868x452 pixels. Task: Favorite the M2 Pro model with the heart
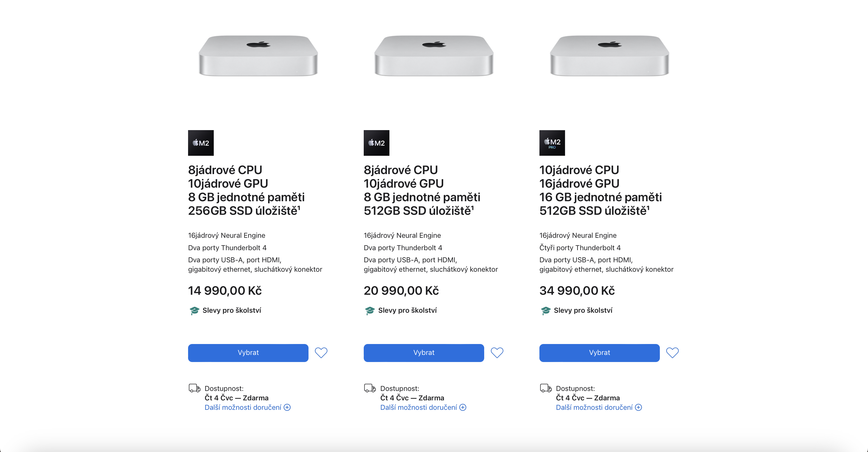pyautogui.click(x=672, y=353)
